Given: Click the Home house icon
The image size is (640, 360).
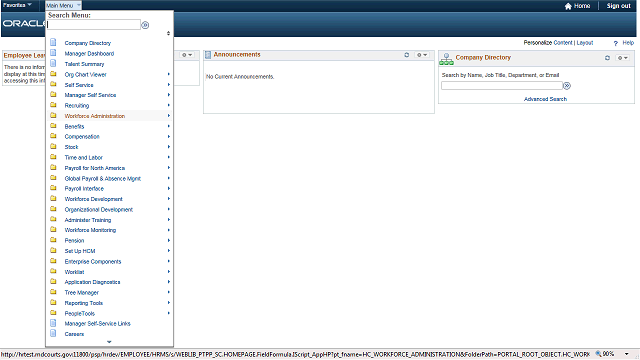Looking at the screenshot, I should click(568, 6).
